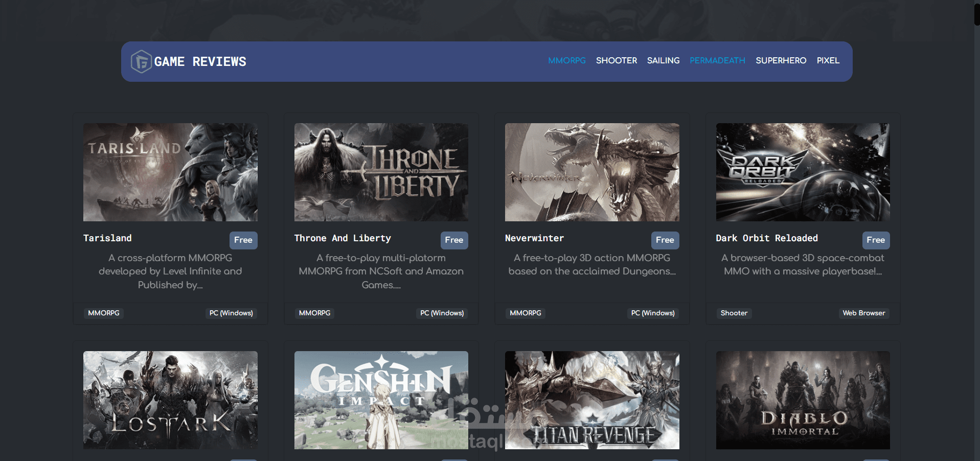This screenshot has width=980, height=461.
Task: Click Throne And Liberty description 'A free-to-play multi-platorm'
Action: pos(381,271)
